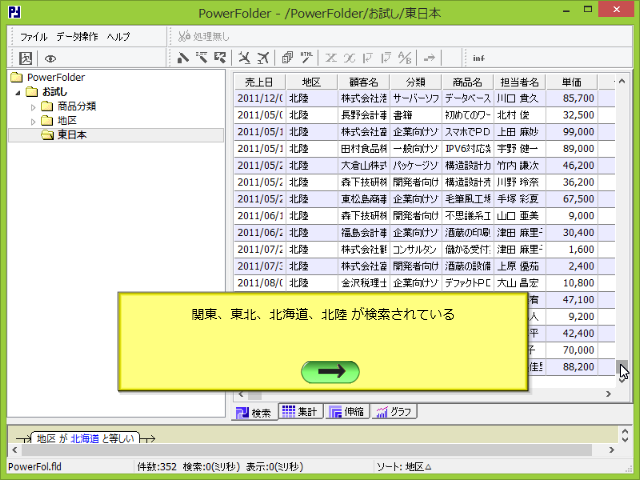Click the 地区 column header
This screenshot has width=640, height=480.
pos(311,82)
